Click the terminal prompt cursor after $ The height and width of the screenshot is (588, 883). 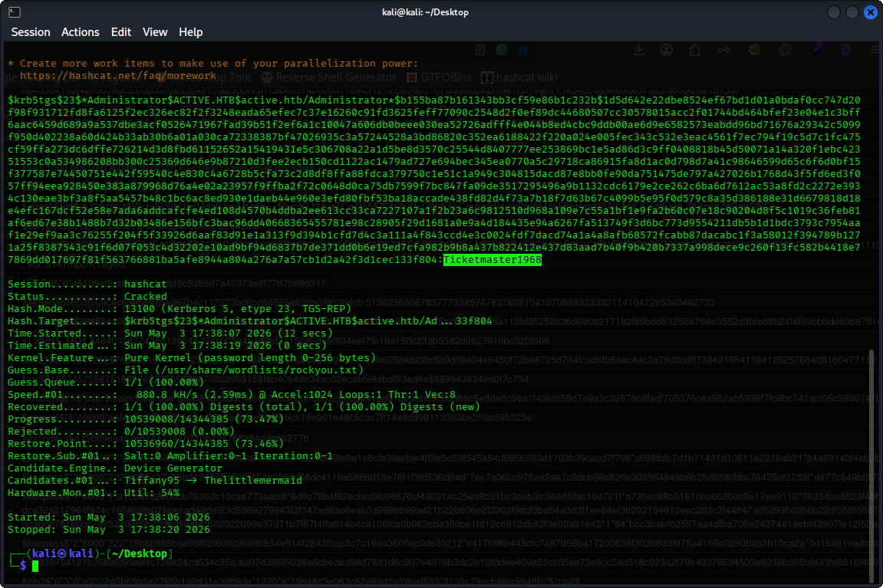(x=35, y=566)
